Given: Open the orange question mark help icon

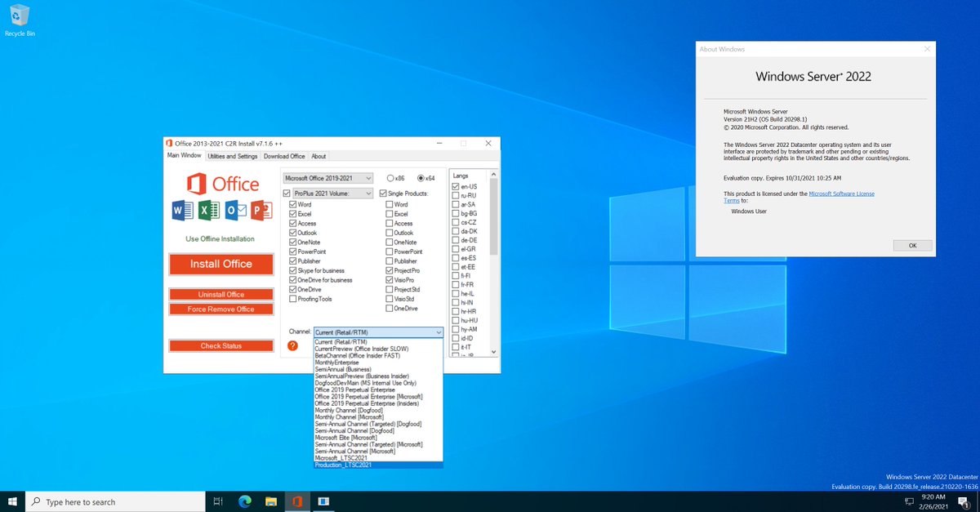Looking at the screenshot, I should [292, 345].
